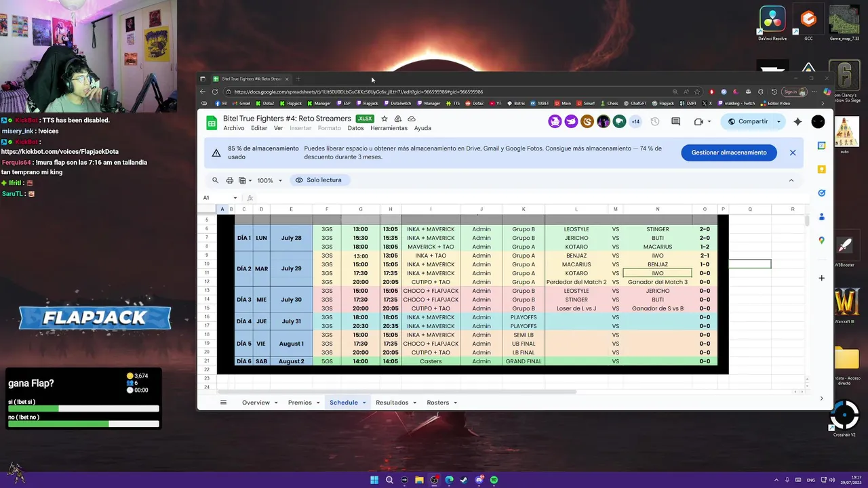Click the Compartir share button
868x488 pixels.
pyautogui.click(x=747, y=122)
